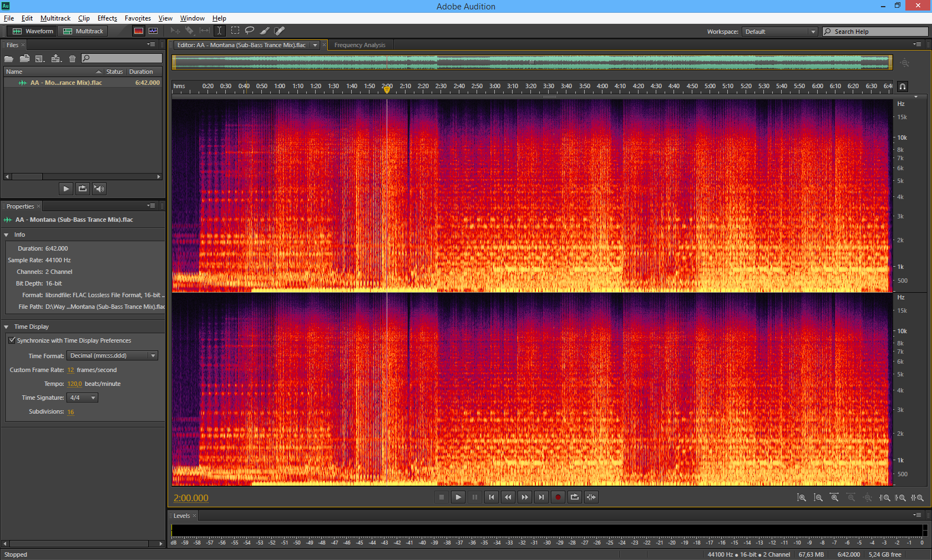Toggle Synchronize with Time Display Preferences checkbox
The height and width of the screenshot is (560, 932).
[x=12, y=340]
